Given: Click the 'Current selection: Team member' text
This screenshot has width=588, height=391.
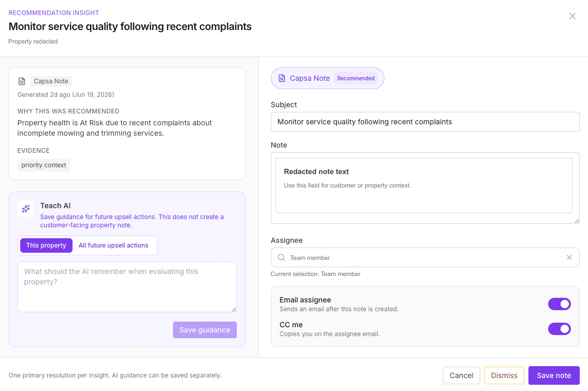Looking at the screenshot, I should [315, 274].
